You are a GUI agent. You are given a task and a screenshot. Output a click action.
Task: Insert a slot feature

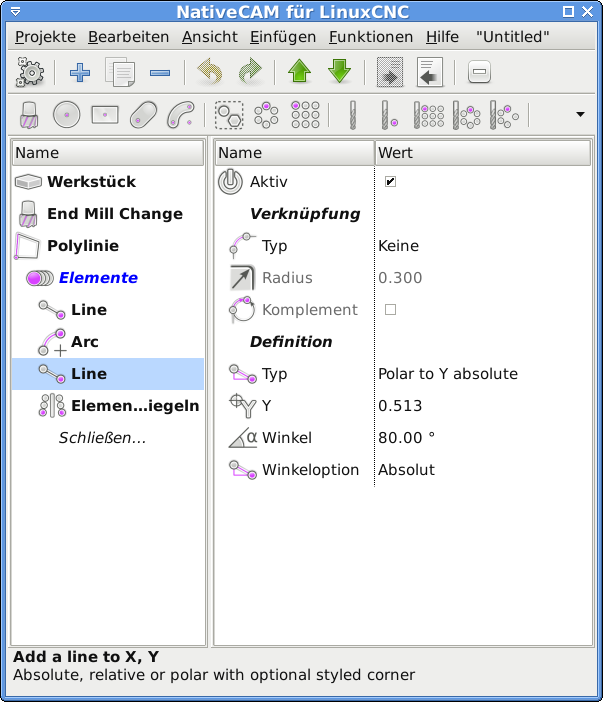pyautogui.click(x=143, y=115)
